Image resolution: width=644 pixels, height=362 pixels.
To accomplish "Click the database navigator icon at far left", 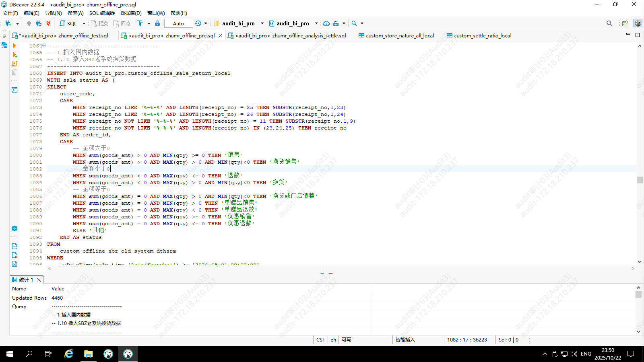I will pos(4,45).
